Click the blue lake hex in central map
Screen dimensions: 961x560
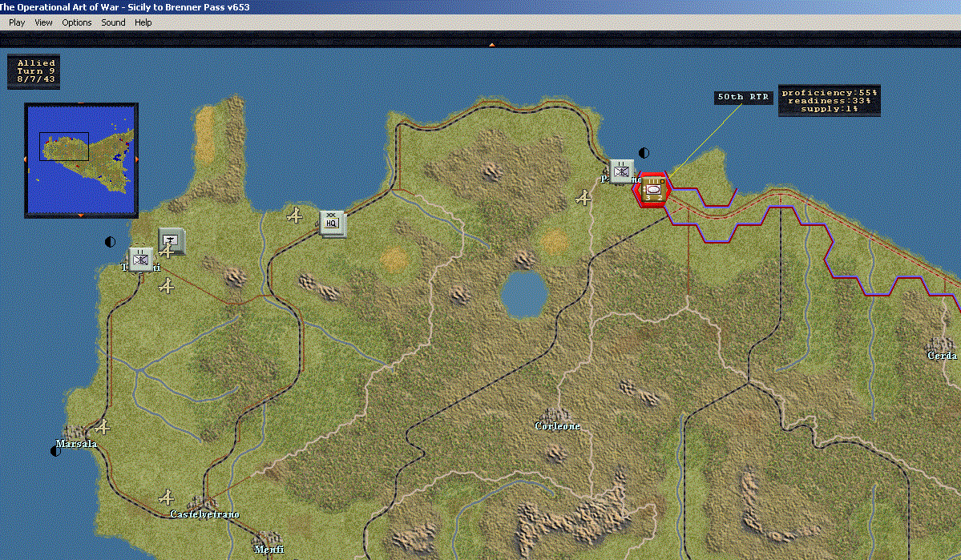click(x=523, y=295)
